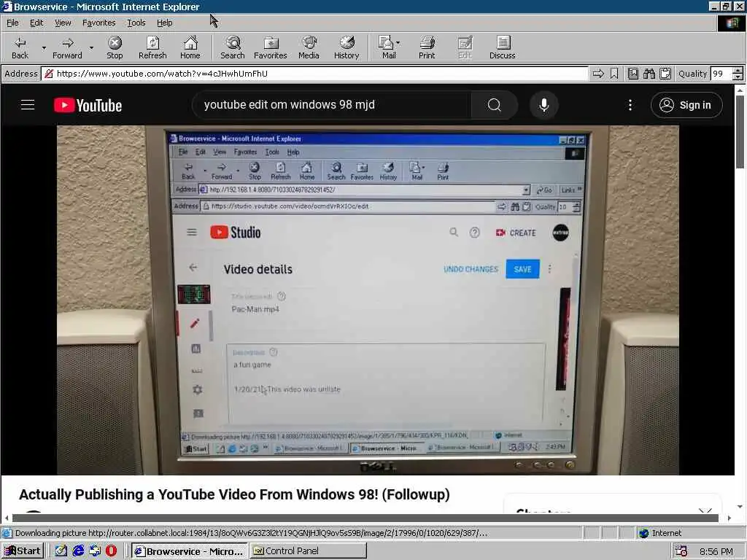Click the vertical scrollbar up arrow
Viewport: 747px width, 560px height.
pyautogui.click(x=740, y=90)
